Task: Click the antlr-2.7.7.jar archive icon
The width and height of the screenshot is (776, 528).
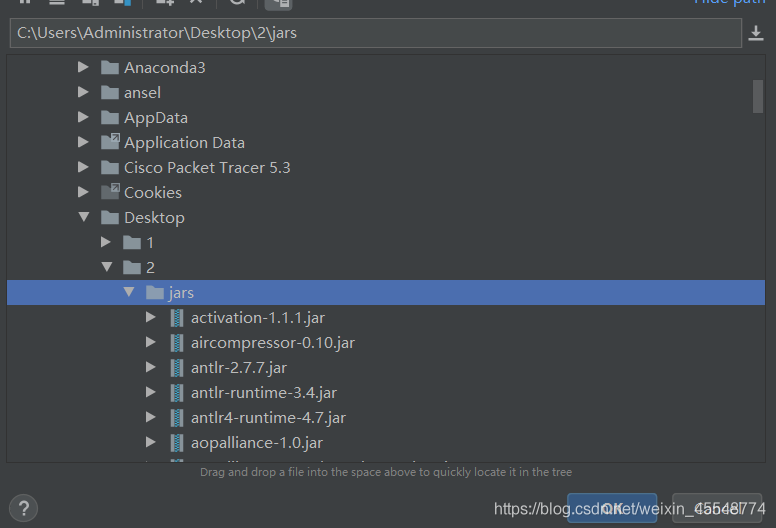Action: click(x=177, y=368)
